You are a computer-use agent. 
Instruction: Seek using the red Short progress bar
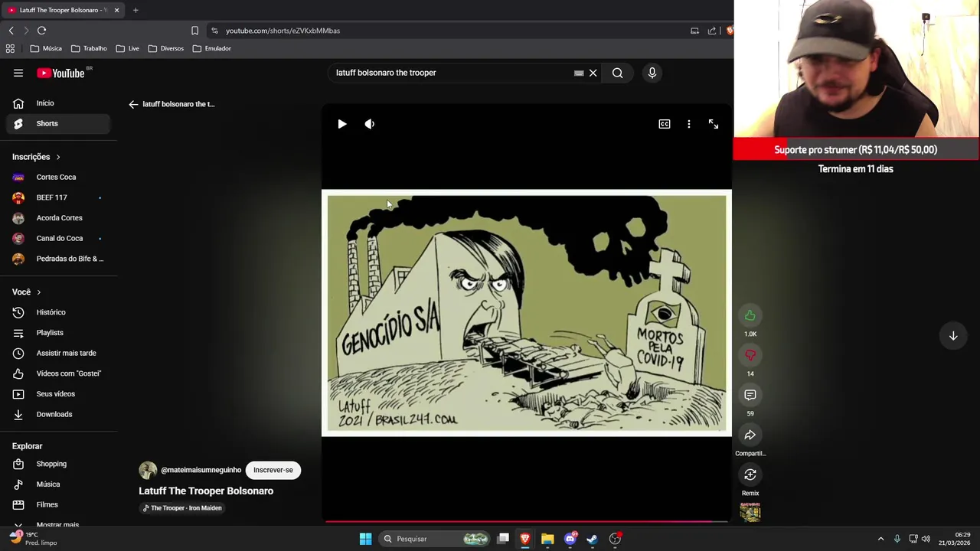(x=526, y=522)
